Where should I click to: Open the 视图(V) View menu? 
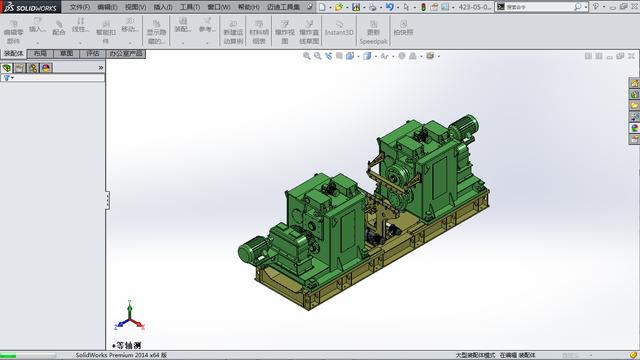point(136,7)
